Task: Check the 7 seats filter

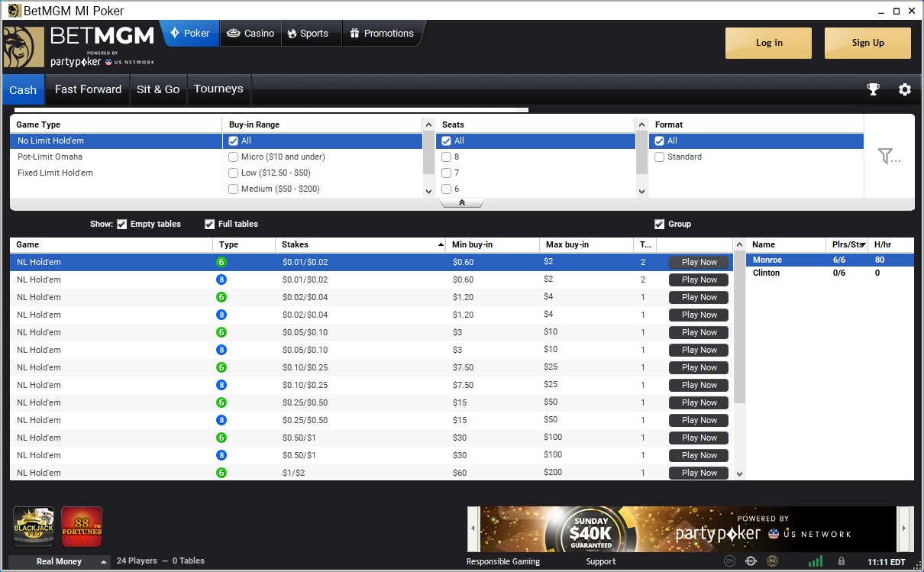Action: (447, 173)
